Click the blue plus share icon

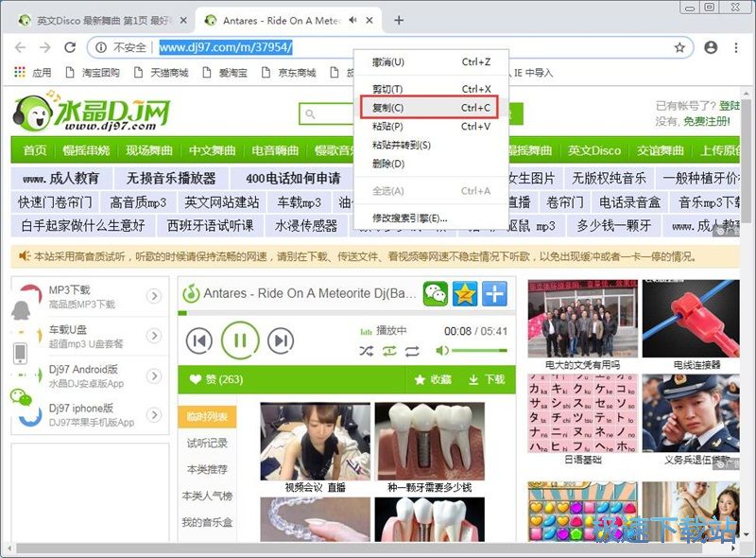(494, 294)
